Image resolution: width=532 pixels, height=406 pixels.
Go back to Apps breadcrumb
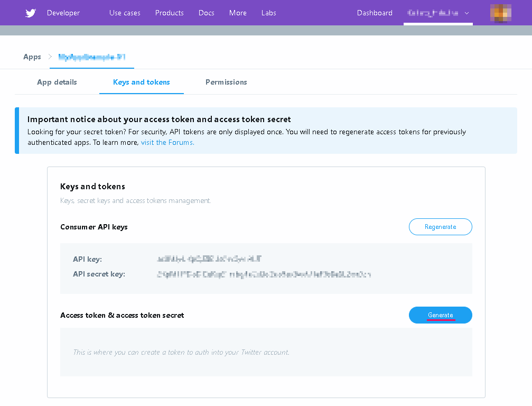pos(32,57)
